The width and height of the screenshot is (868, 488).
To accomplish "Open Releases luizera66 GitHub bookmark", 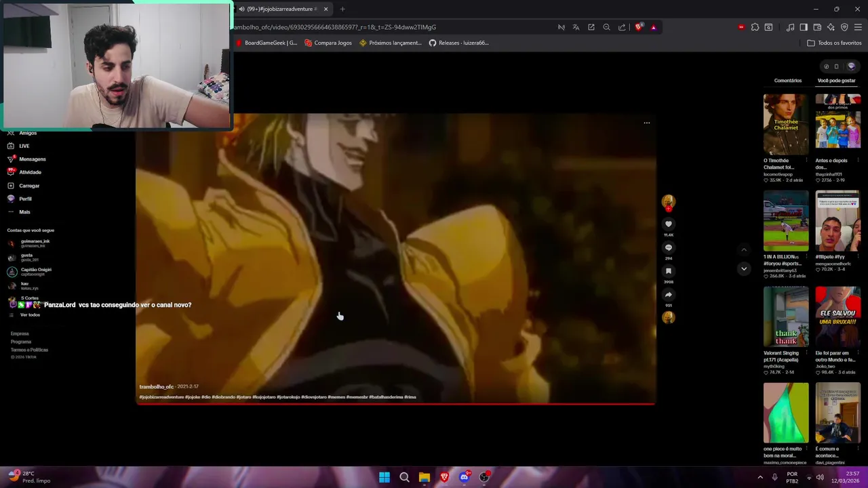I will (459, 43).
